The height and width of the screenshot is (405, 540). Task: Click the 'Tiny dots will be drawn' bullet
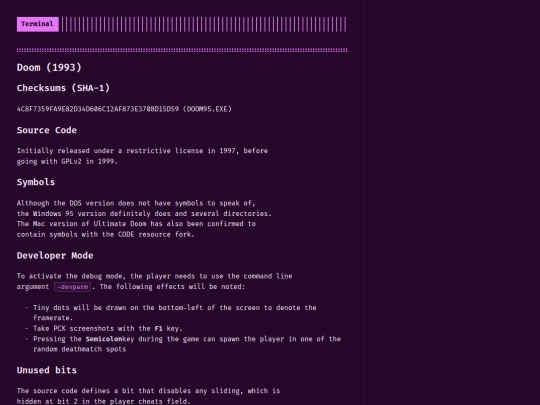coord(175,313)
